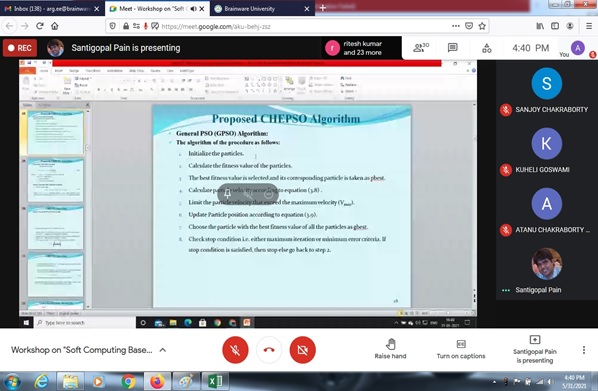Switch to the Gmail Inbox tab
Image resolution: width=598 pixels, height=391 pixels.
[52, 8]
